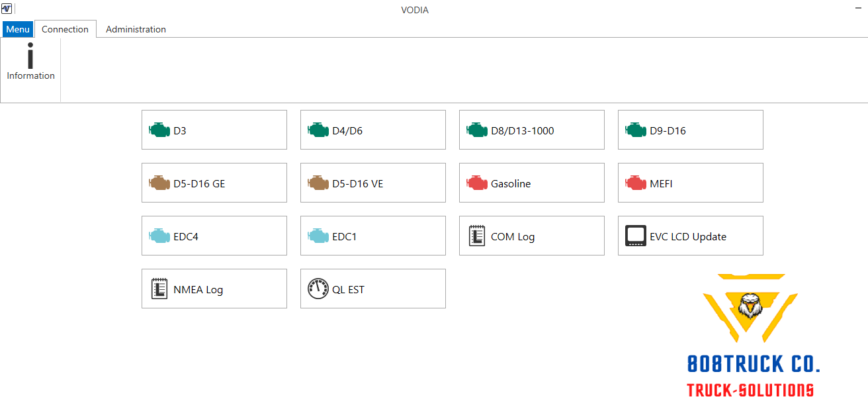868x415 pixels.
Task: Click the green D3 engine icon
Action: pos(159,130)
